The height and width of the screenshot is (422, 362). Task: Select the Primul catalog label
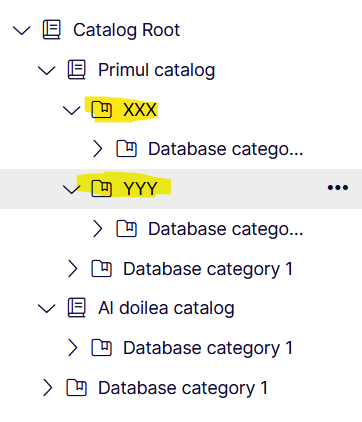click(156, 70)
